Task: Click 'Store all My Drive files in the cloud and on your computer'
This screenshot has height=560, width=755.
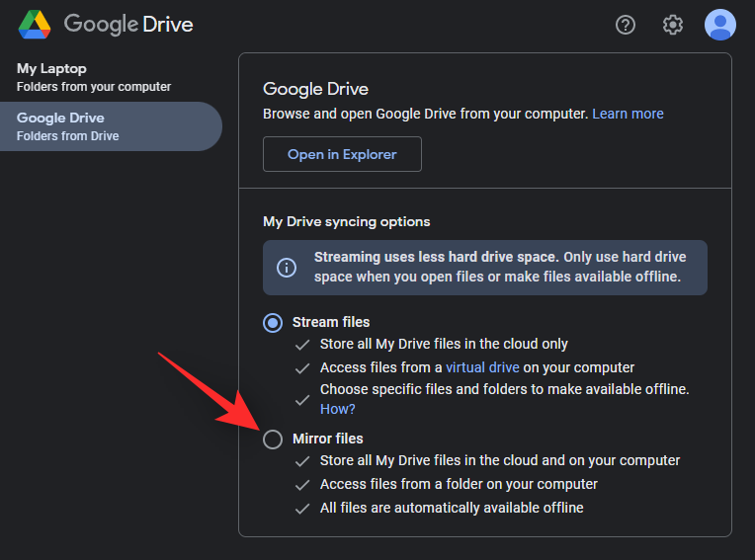Action: click(500, 460)
